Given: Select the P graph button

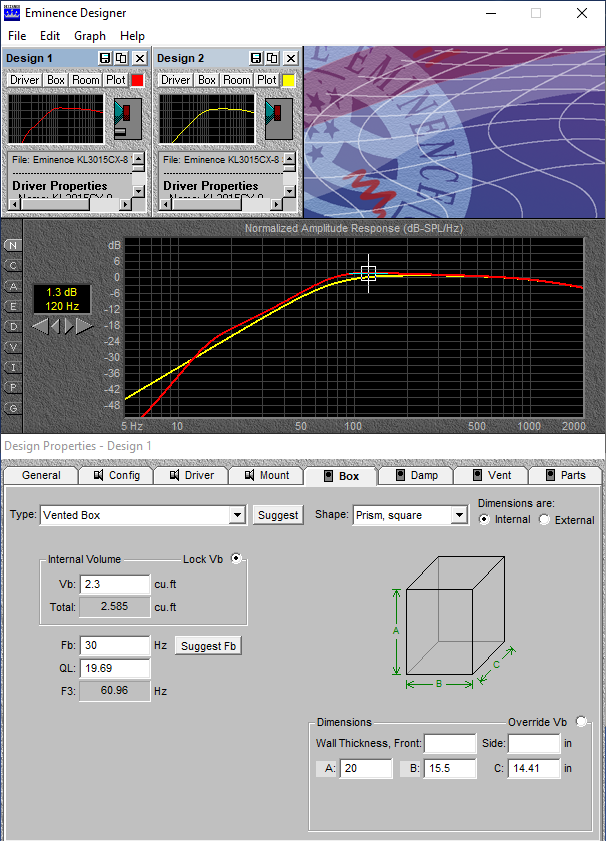Looking at the screenshot, I should click(x=13, y=387).
